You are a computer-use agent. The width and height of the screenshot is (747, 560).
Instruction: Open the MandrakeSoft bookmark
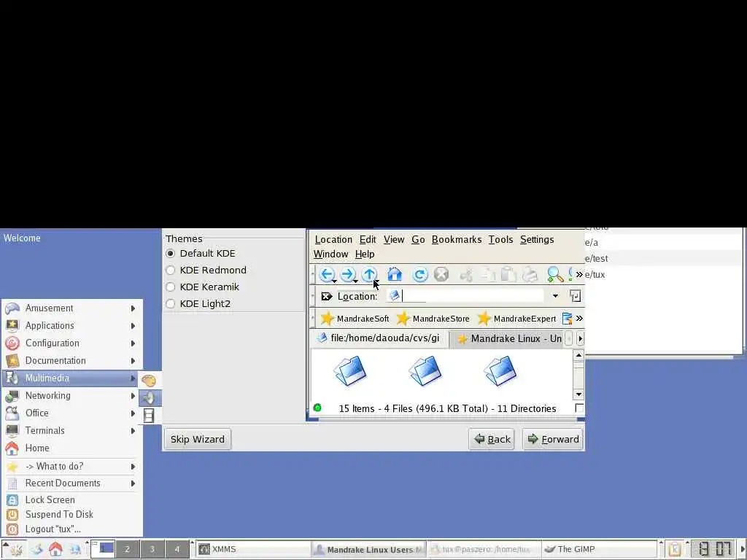(355, 319)
